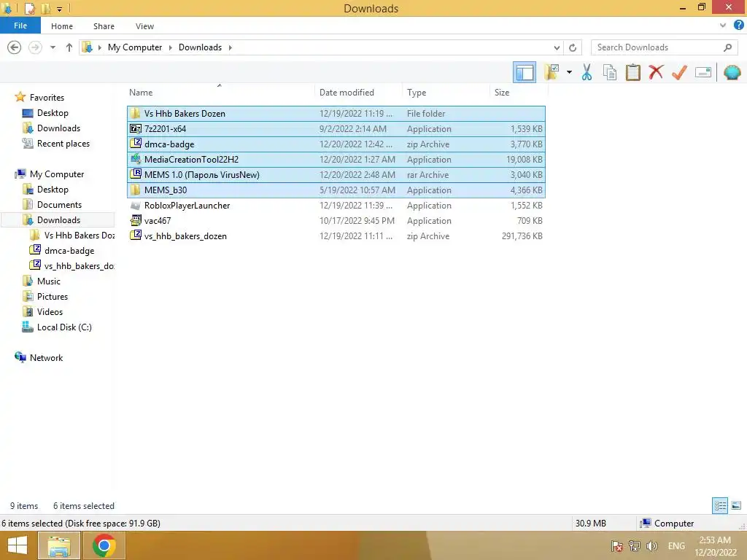Toggle the navigation pane toolbar button
This screenshot has height=560, width=747.
524,72
